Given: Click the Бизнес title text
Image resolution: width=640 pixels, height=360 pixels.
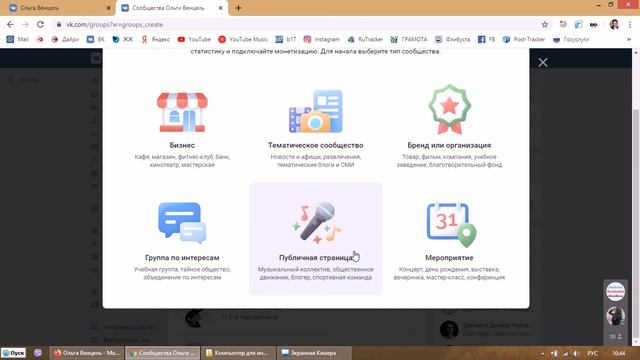Looking at the screenshot, I should (182, 145).
